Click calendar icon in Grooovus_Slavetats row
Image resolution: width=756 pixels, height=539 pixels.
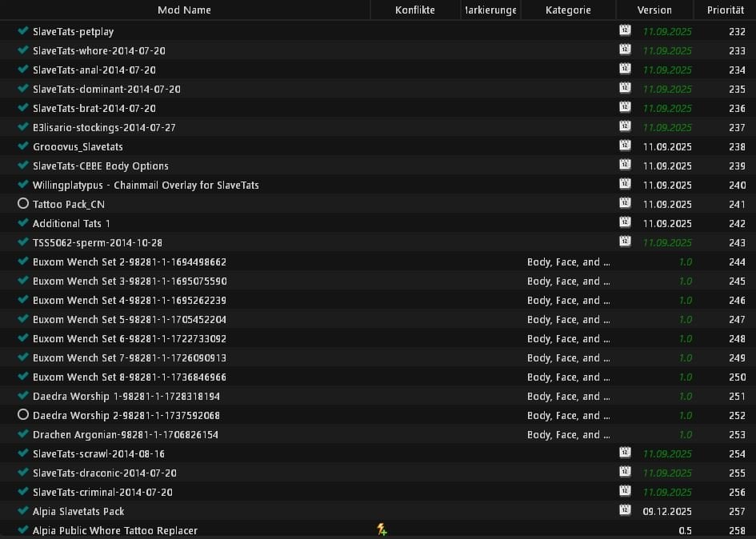[625, 146]
